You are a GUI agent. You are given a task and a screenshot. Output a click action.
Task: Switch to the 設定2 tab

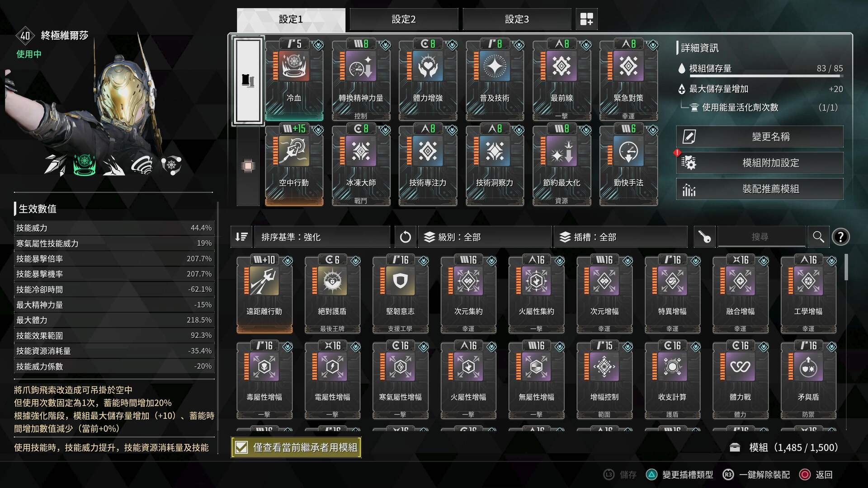404,19
